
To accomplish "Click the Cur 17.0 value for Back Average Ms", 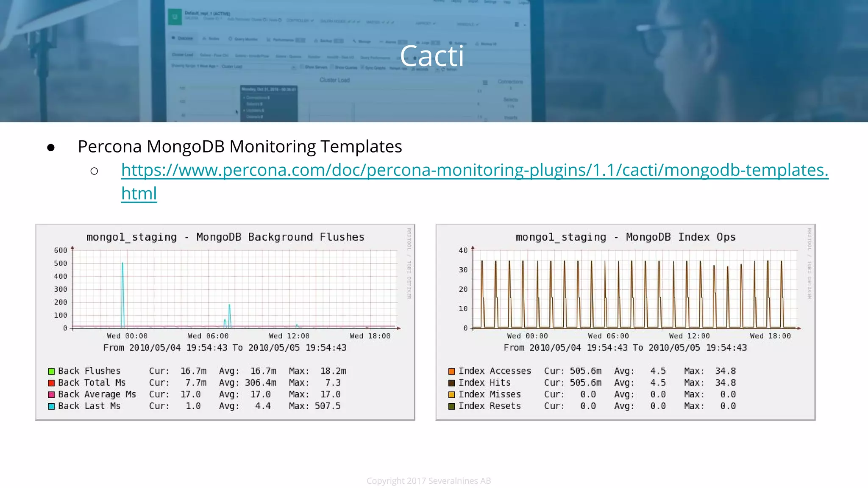I will pyautogui.click(x=191, y=394).
